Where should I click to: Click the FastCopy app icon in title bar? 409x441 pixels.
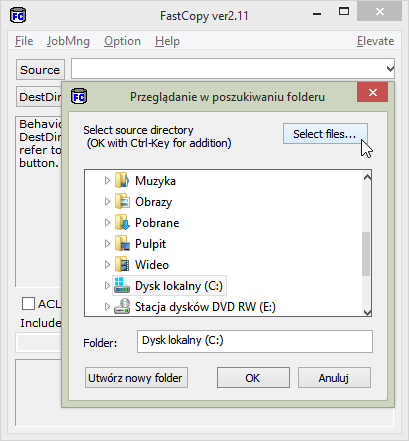pos(18,16)
